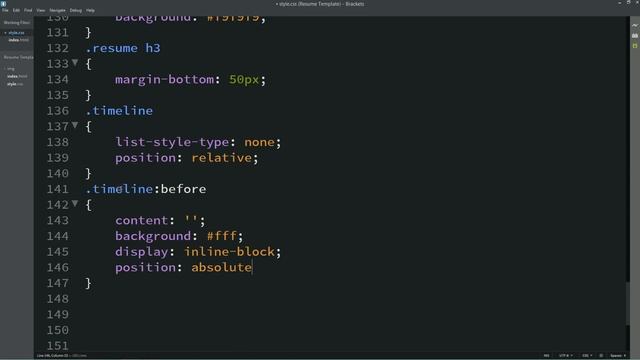This screenshot has height=360, width=640.
Task: Open style.css in project tree
Action: click(x=15, y=84)
